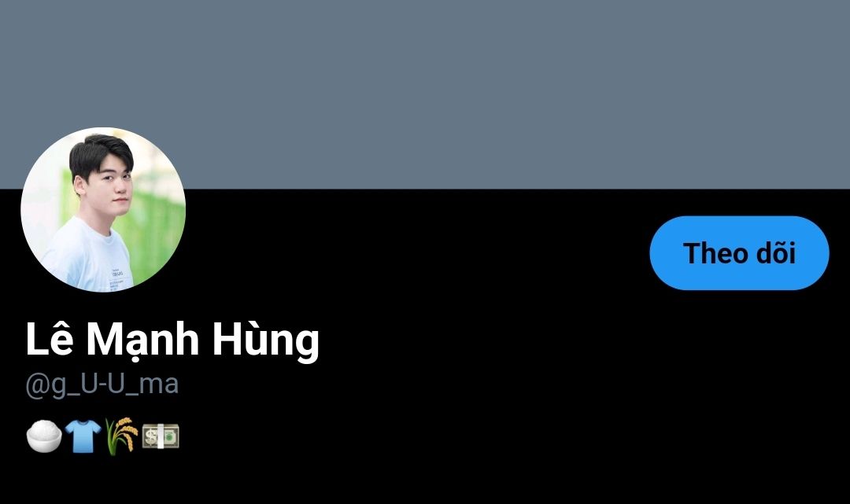850x504 pixels.
Task: Click the word Lê in display name
Action: click(49, 338)
